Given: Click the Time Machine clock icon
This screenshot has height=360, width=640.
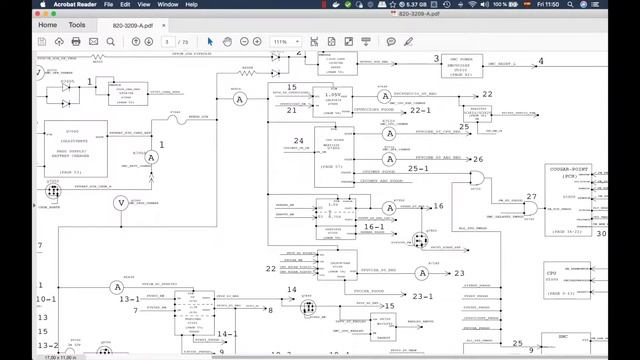Looking at the screenshot, I should (447, 4).
